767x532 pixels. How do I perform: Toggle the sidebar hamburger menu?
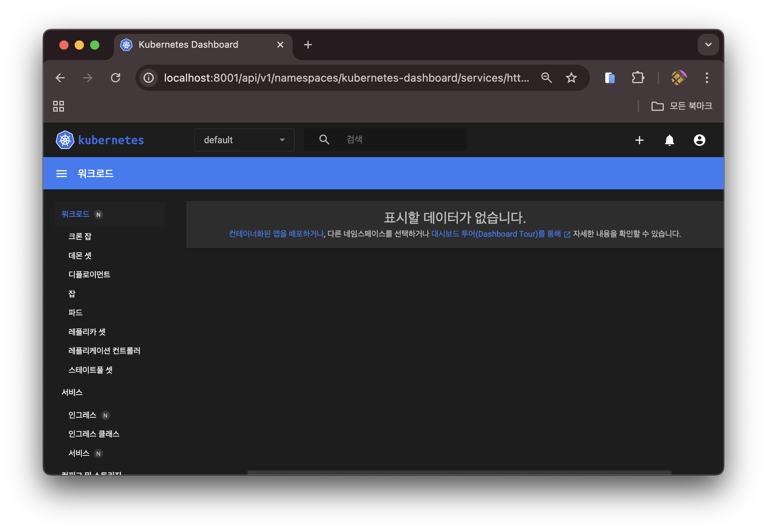(62, 174)
